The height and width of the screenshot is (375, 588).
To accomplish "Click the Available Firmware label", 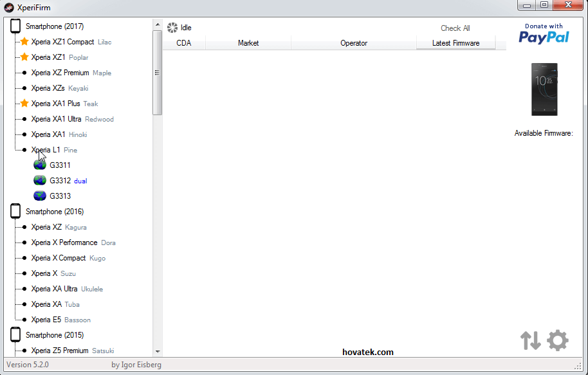I will click(544, 133).
